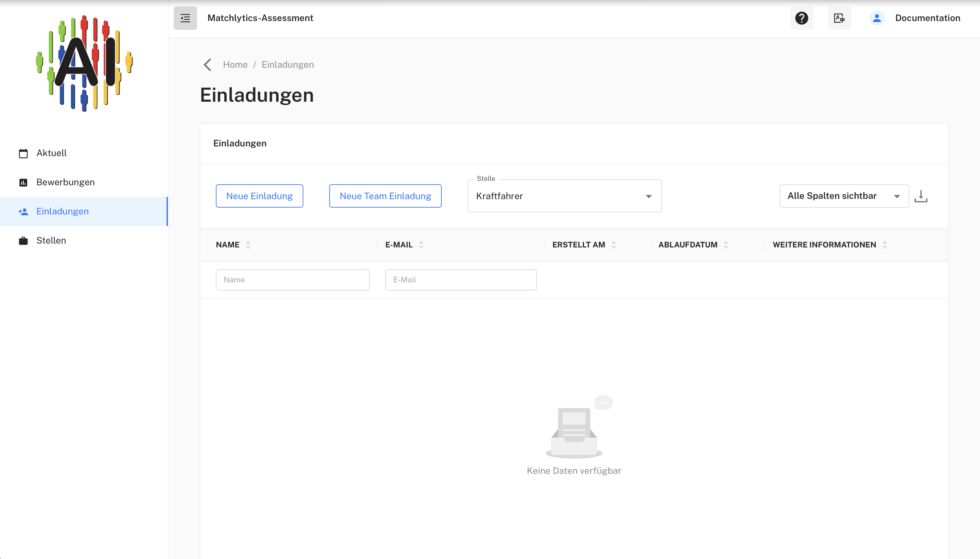Navigate back using the left arrow icon
The width and height of the screenshot is (980, 559).
[x=207, y=64]
